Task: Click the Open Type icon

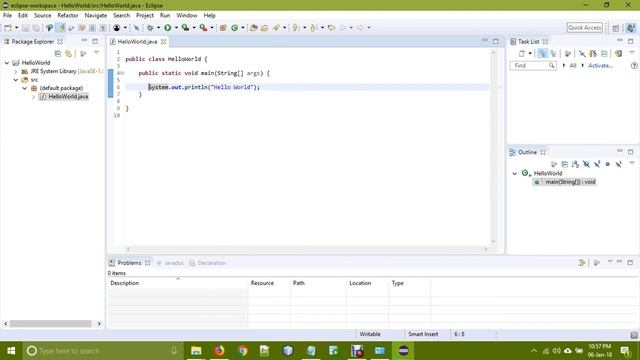Action: (x=253, y=28)
